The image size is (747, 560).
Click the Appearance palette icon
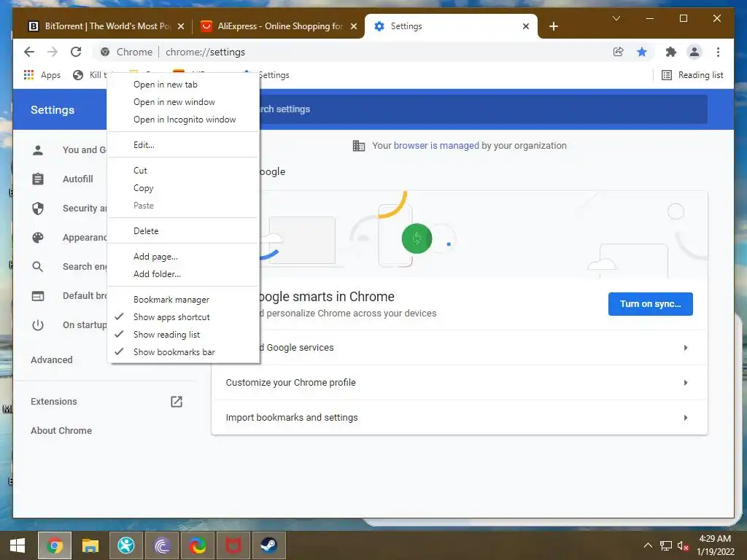click(38, 238)
